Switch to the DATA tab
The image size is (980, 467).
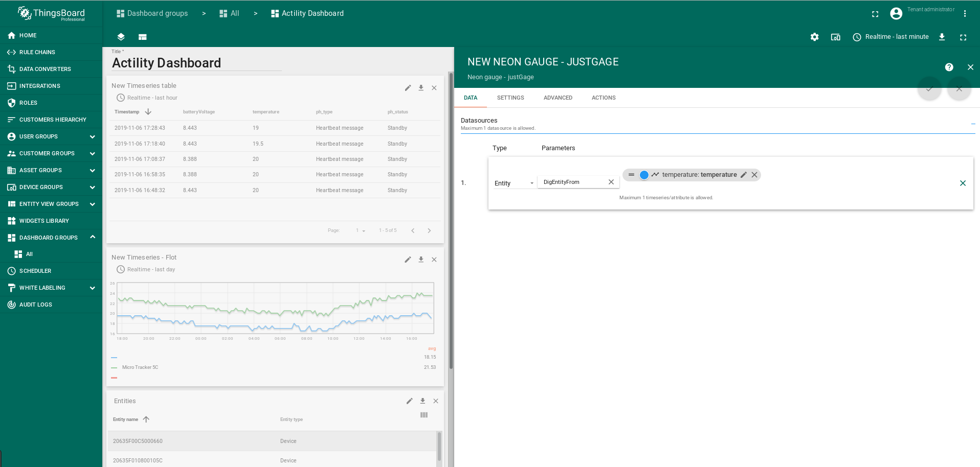click(x=471, y=98)
